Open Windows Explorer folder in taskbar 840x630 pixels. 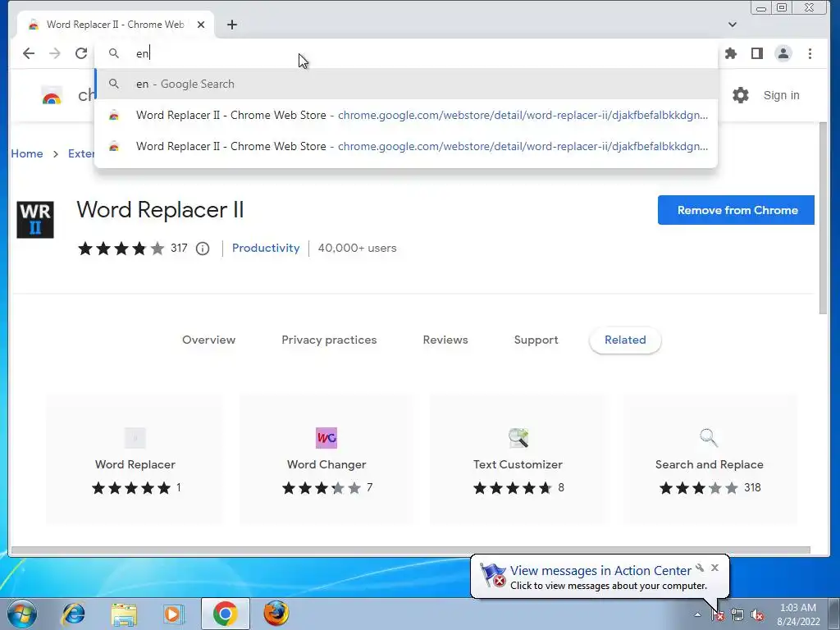pos(124,614)
